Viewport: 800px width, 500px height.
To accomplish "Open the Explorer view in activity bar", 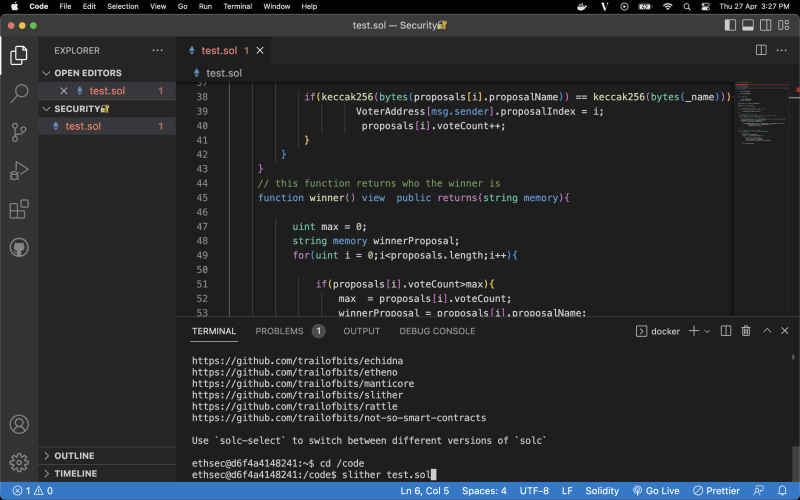I will click(x=19, y=55).
